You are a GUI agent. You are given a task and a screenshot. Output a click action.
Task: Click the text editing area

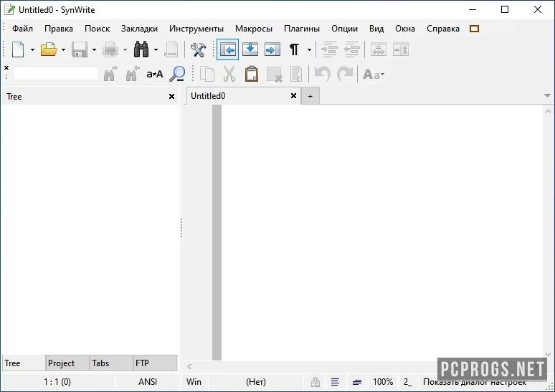click(382, 232)
